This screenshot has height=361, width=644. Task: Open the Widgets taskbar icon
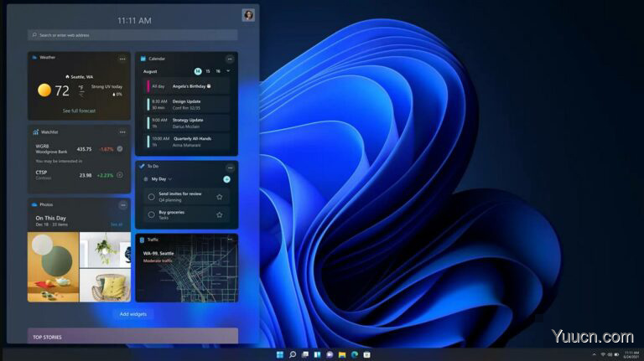[x=317, y=354]
